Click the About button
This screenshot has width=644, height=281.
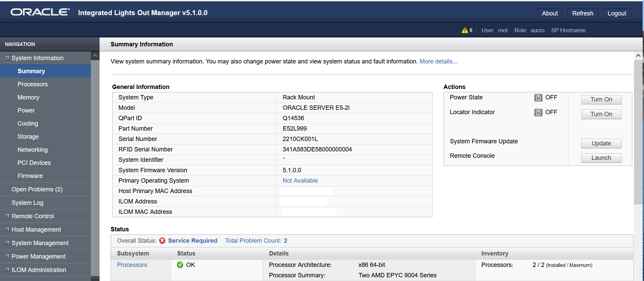550,13
